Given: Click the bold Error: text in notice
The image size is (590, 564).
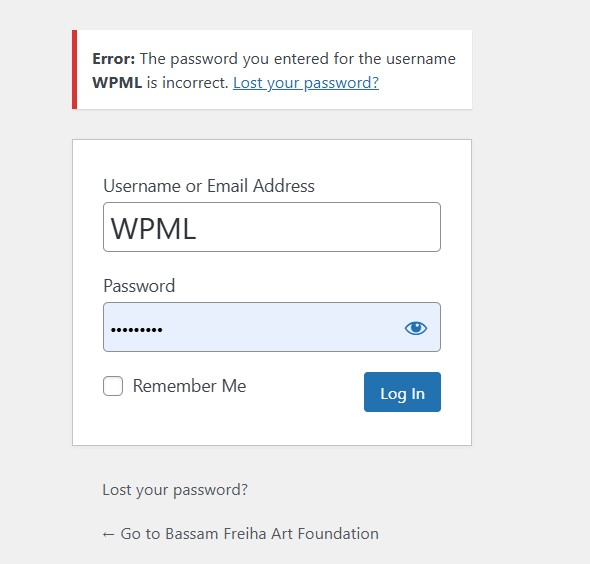Looking at the screenshot, I should [114, 59].
